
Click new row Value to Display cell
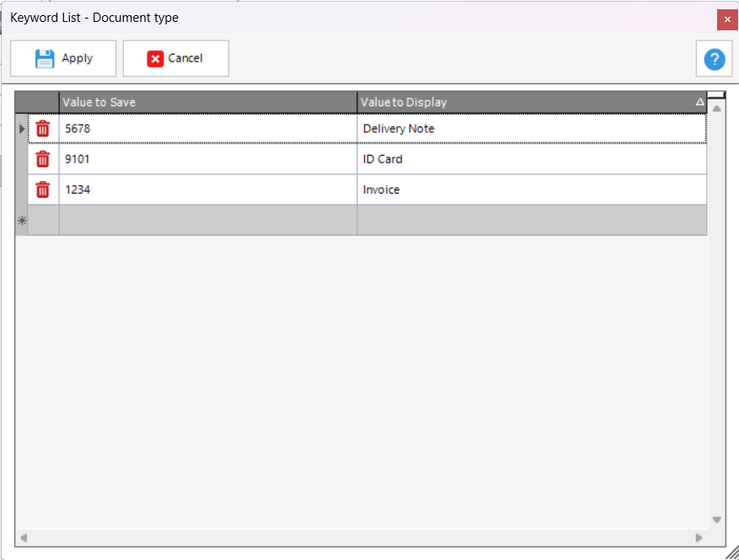(x=531, y=220)
